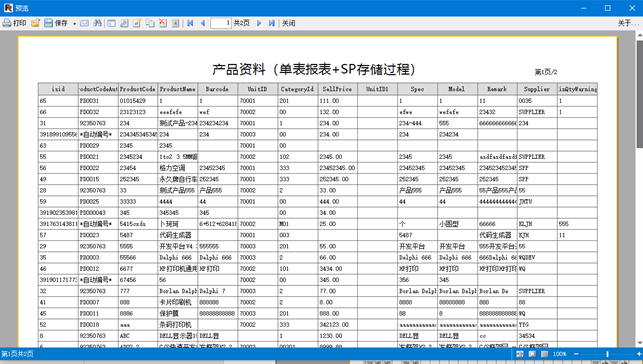Open a saved report with the folder icon
The width and height of the screenshot is (643, 364).
click(36, 23)
